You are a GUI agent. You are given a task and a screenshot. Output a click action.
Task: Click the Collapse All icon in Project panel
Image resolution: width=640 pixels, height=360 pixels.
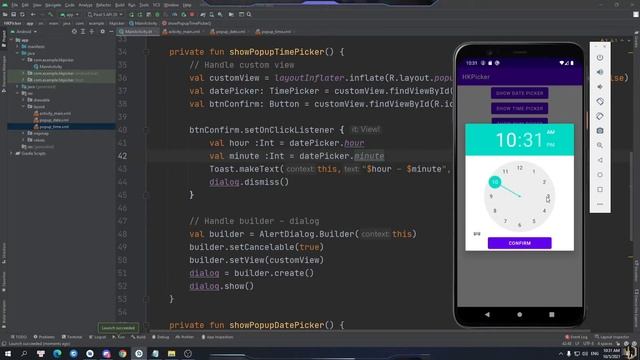pos(92,31)
